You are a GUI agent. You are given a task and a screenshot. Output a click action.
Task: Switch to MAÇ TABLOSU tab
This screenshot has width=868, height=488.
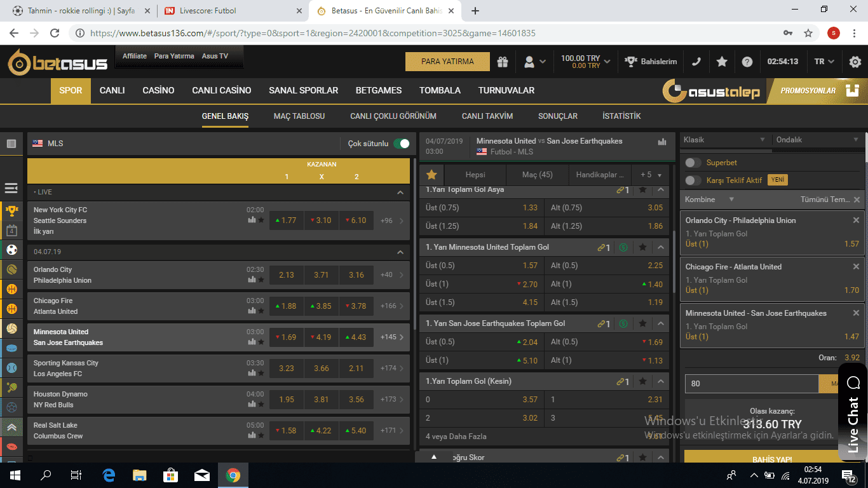tap(299, 116)
